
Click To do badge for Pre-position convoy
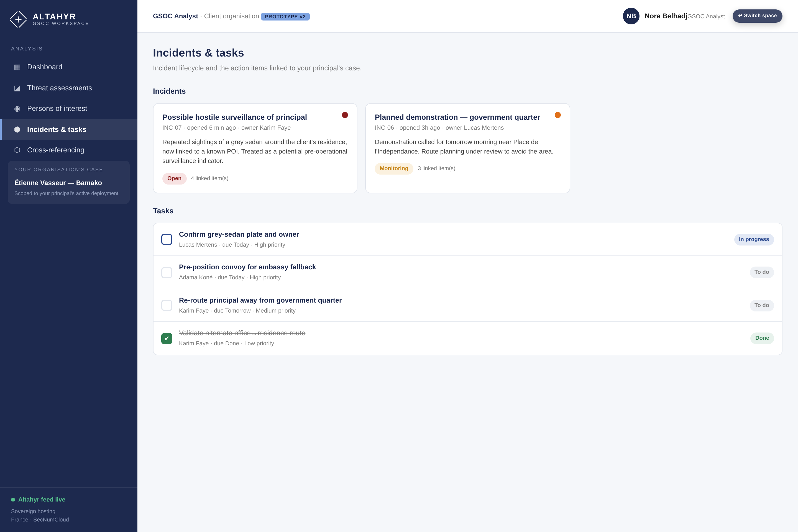(x=762, y=272)
